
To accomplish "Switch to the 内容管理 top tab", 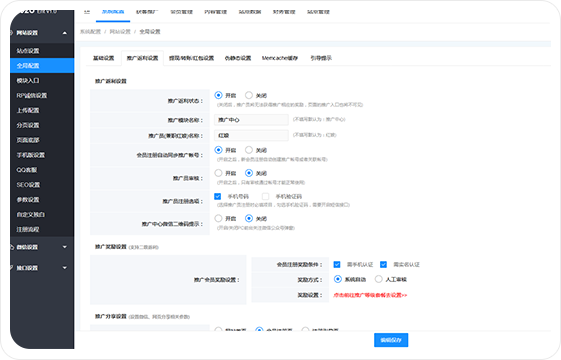I will [x=216, y=12].
